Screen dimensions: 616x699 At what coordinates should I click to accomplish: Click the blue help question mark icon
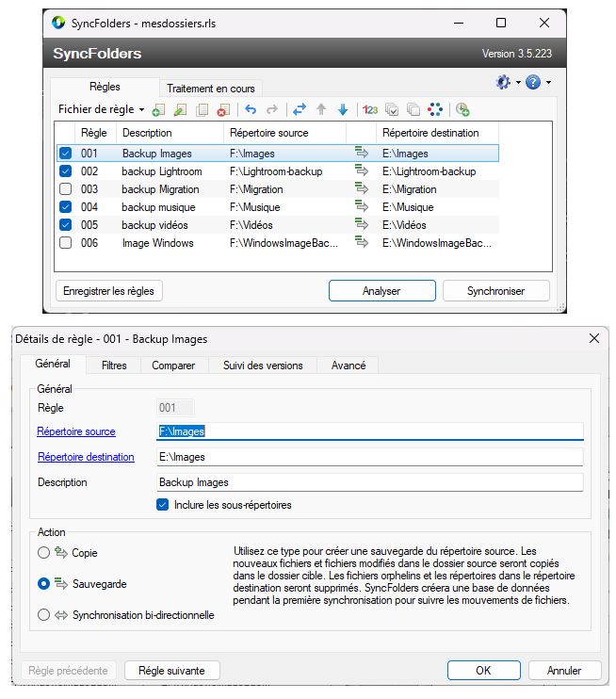click(x=533, y=82)
